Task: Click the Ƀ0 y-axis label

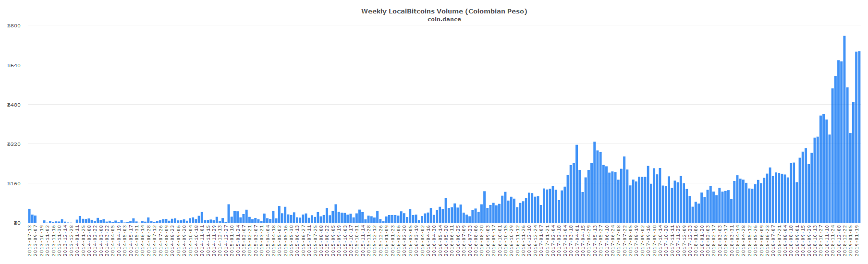Action: 17,223
